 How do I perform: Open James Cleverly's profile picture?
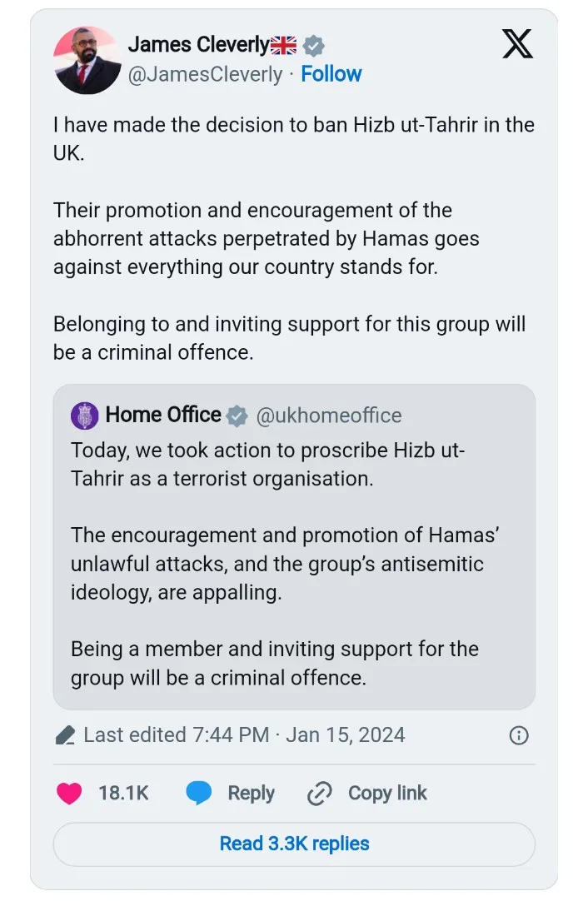click(87, 60)
